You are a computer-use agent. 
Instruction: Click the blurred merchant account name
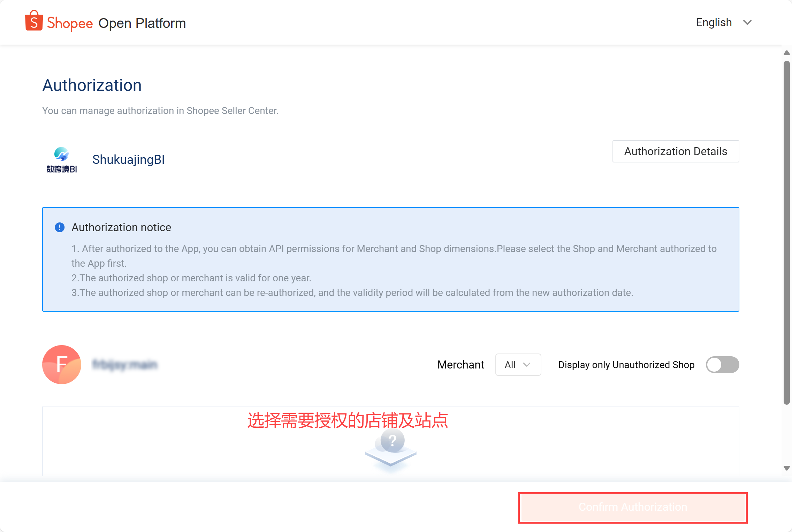(x=125, y=365)
